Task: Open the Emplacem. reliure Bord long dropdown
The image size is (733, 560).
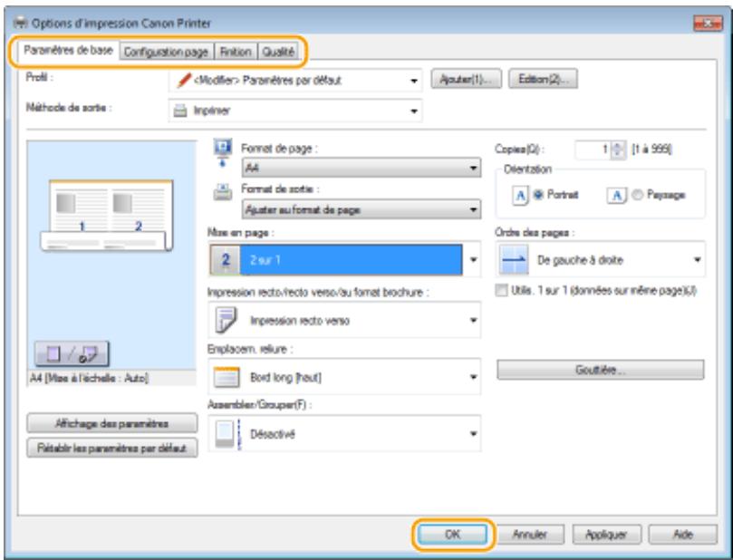Action: tap(344, 377)
